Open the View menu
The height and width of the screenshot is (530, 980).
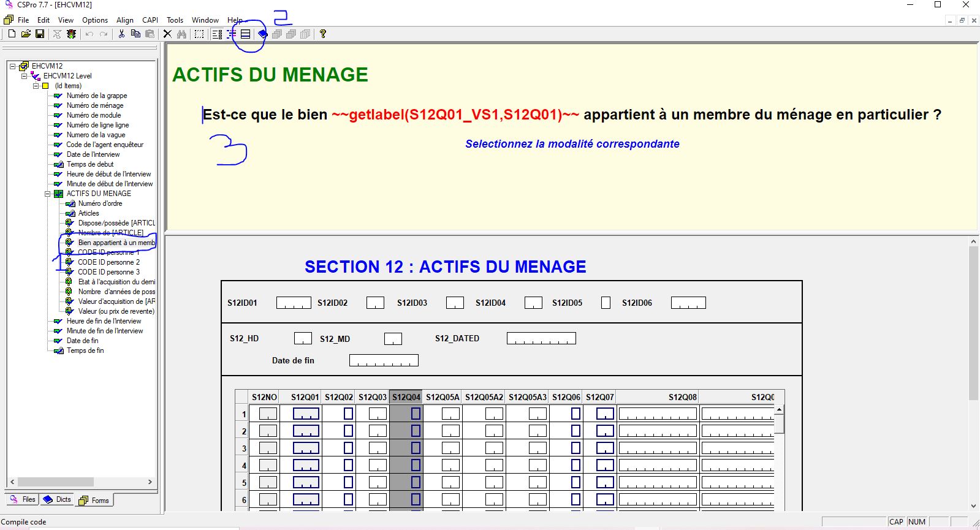(x=66, y=20)
